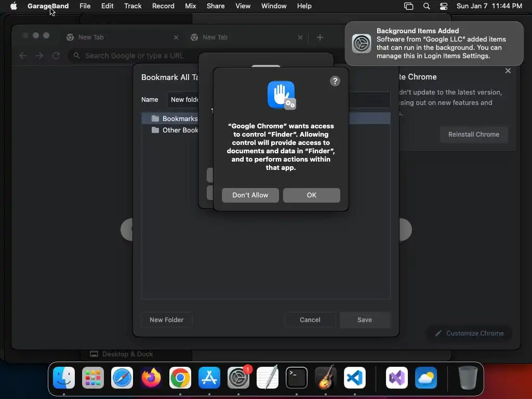Open Google Chrome from the Dock
The image size is (532, 399).
pos(180,378)
